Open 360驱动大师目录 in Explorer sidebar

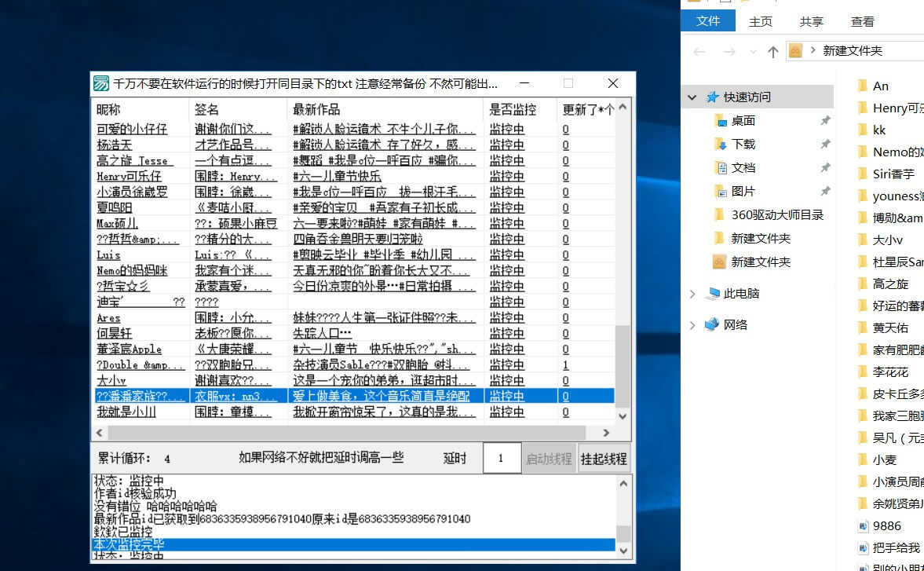777,215
